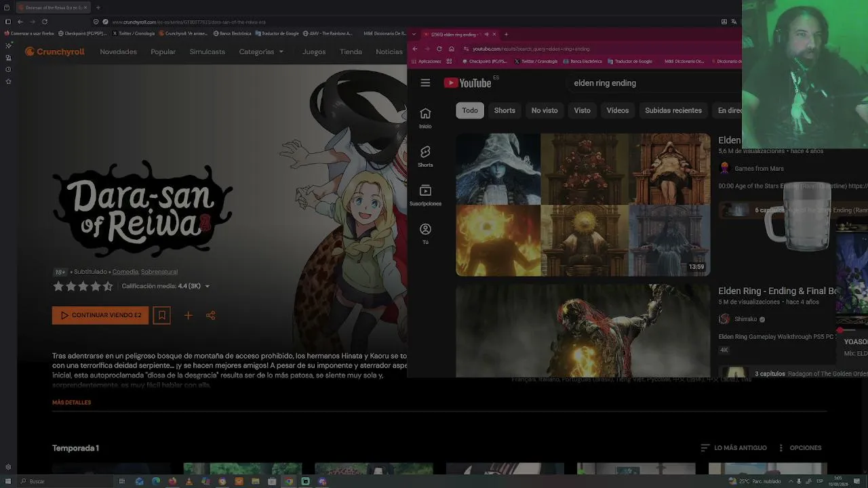The height and width of the screenshot is (488, 868).
Task: Open the tab list chevron in YouTube browser
Action: tap(414, 34)
